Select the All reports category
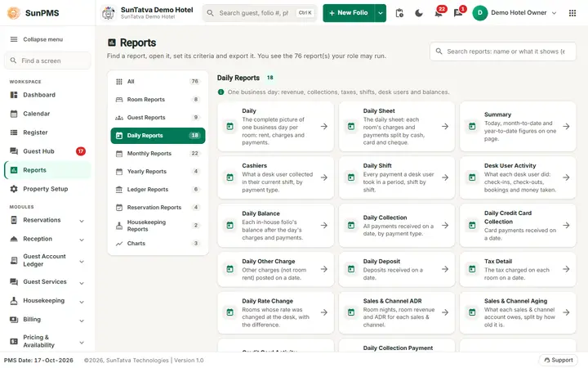Viewport: 588px width, 368px height. point(158,82)
